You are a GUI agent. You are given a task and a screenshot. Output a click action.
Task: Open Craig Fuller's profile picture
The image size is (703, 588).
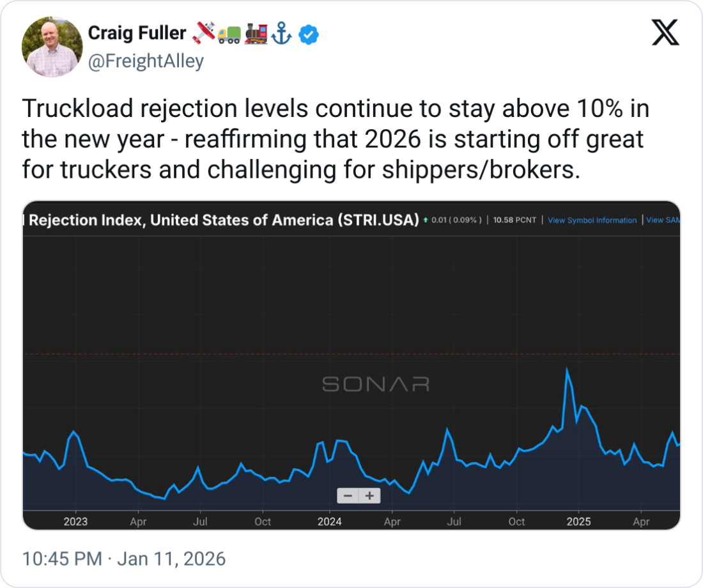click(52, 47)
